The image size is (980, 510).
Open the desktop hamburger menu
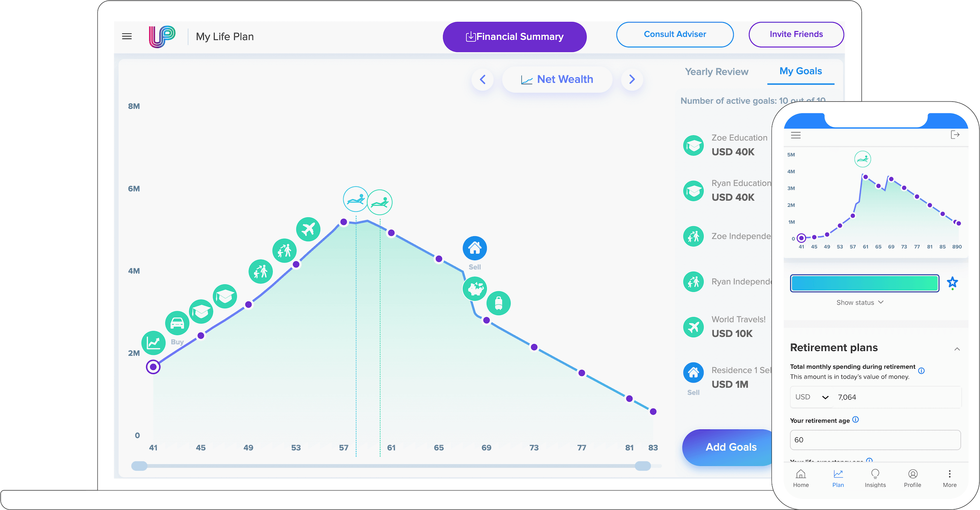pos(127,36)
